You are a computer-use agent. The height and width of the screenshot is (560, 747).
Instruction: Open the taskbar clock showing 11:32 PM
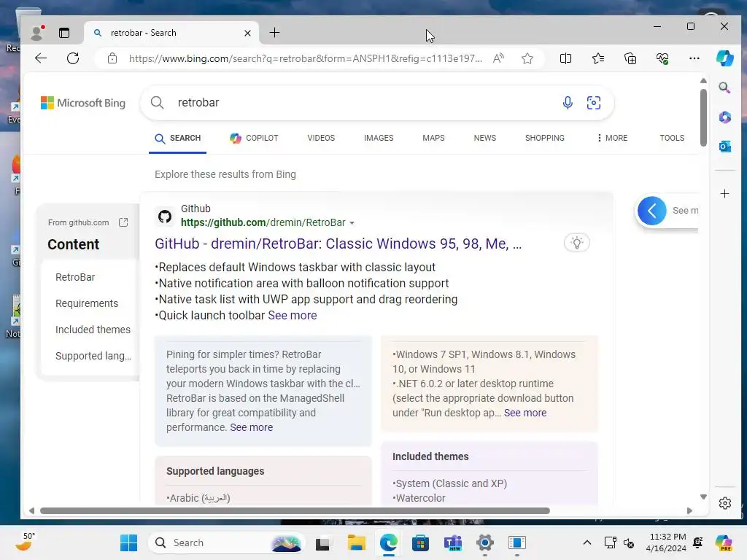[x=666, y=542]
